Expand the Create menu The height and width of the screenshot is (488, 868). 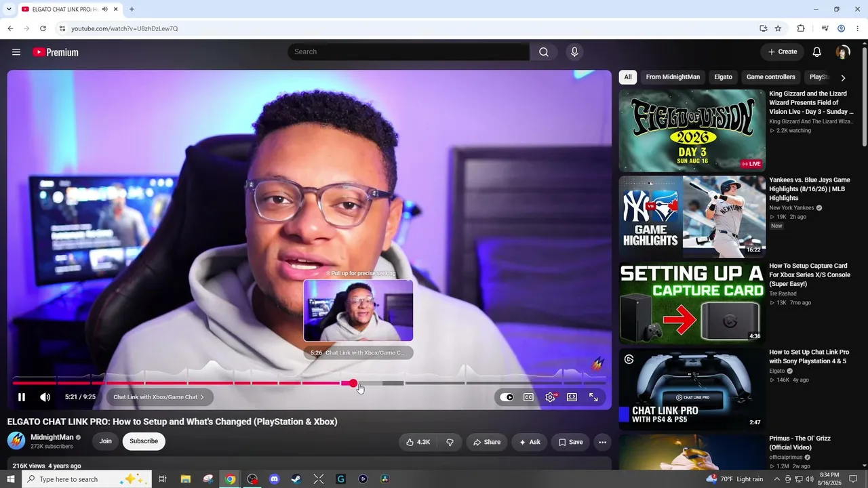(x=783, y=52)
